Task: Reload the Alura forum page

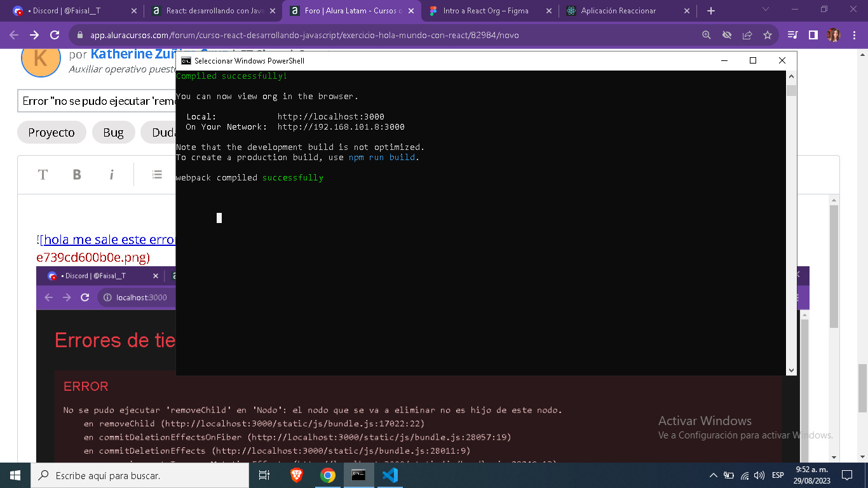Action: click(x=55, y=35)
